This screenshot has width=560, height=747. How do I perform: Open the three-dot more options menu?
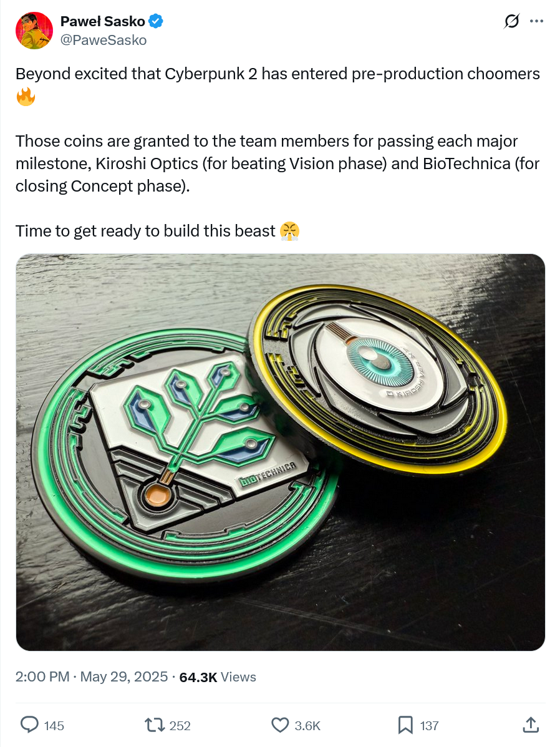click(x=537, y=21)
